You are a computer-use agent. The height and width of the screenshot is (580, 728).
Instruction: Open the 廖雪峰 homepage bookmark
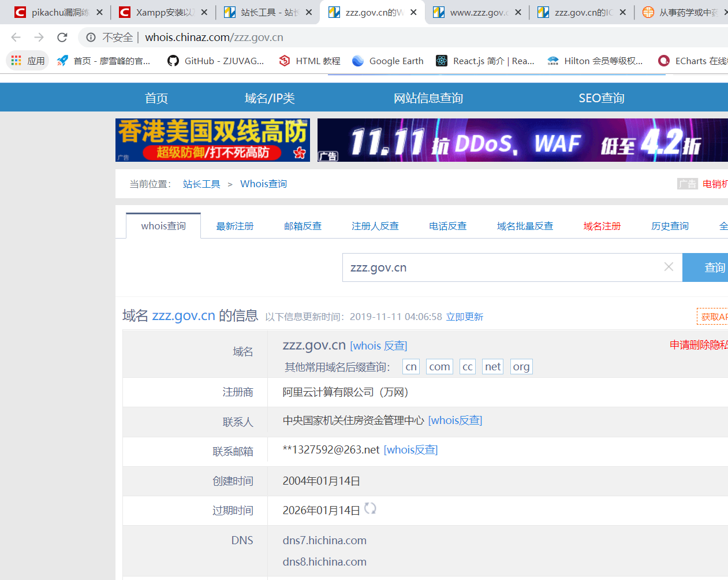pos(104,61)
